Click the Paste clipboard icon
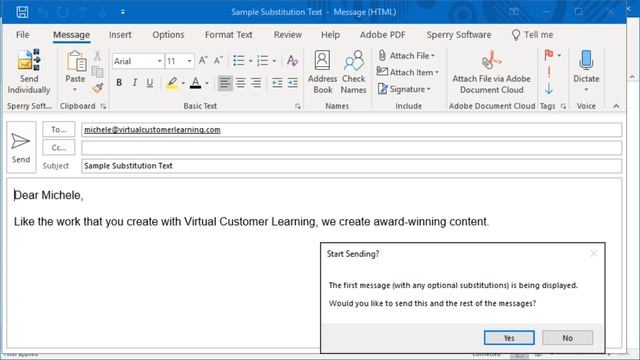 pyautogui.click(x=76, y=61)
